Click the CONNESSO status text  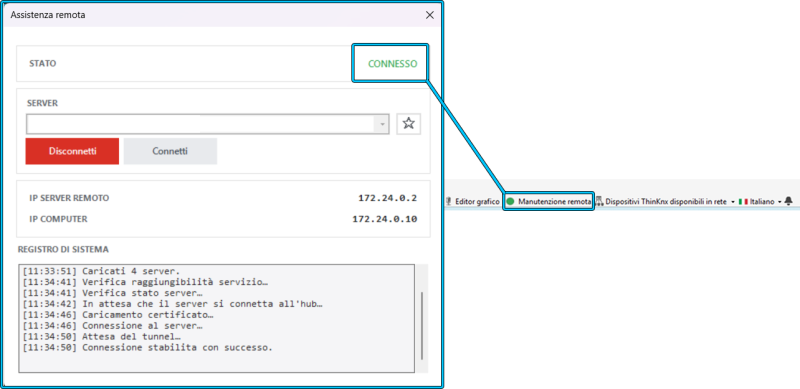tap(392, 64)
